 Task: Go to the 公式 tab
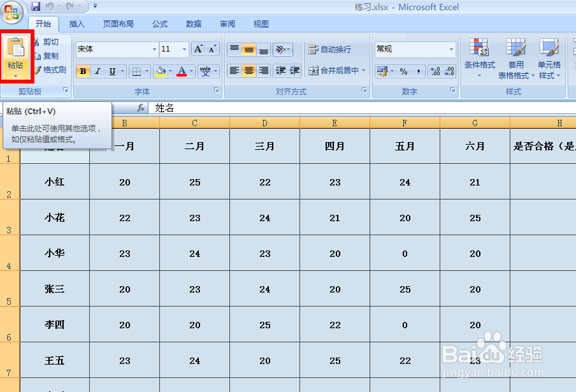(x=160, y=24)
